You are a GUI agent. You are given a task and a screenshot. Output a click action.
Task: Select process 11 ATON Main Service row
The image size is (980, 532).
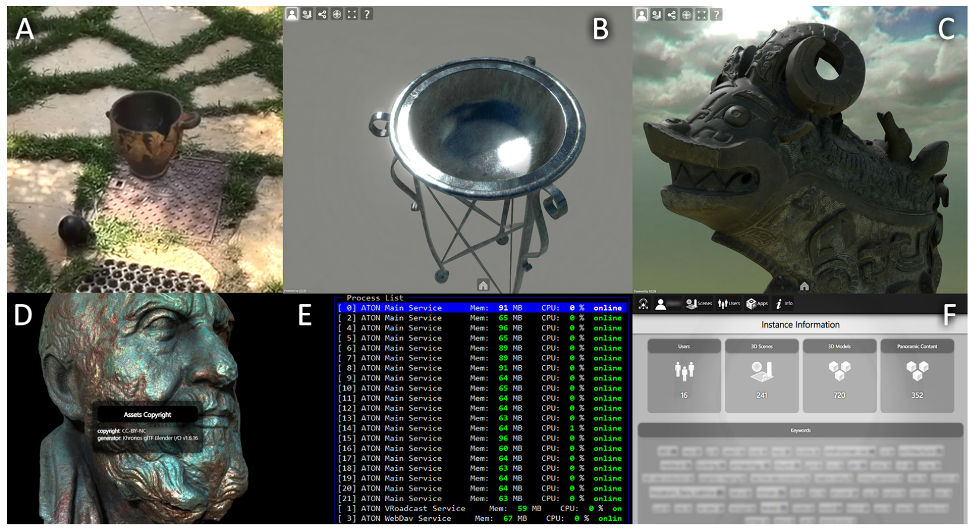pyautogui.click(x=481, y=398)
